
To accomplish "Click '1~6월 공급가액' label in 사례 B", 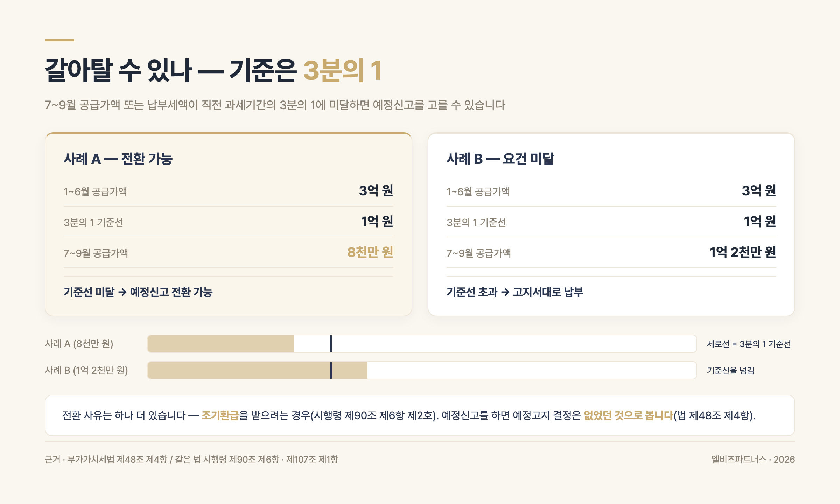I will pos(478,191).
